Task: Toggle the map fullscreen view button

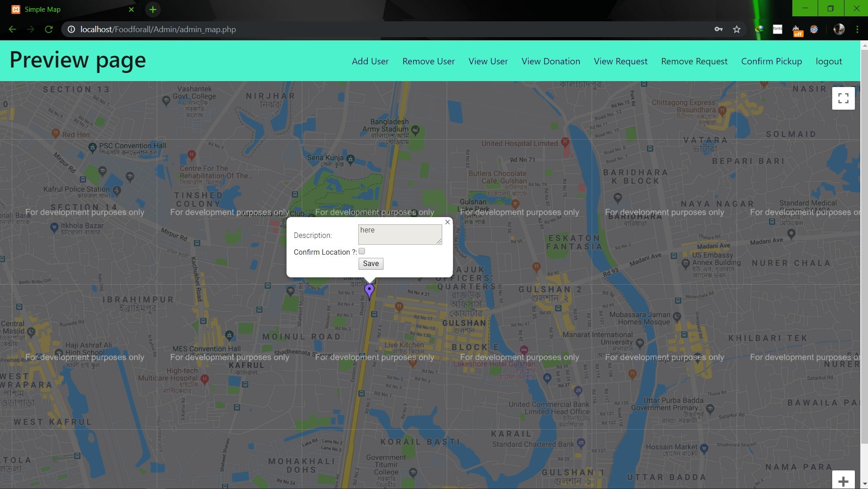Action: 843,98
